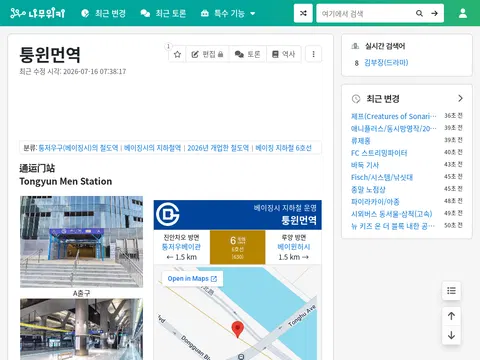This screenshot has width=480, height=360.
Task: Open the table of contents list button
Action: 451,291
